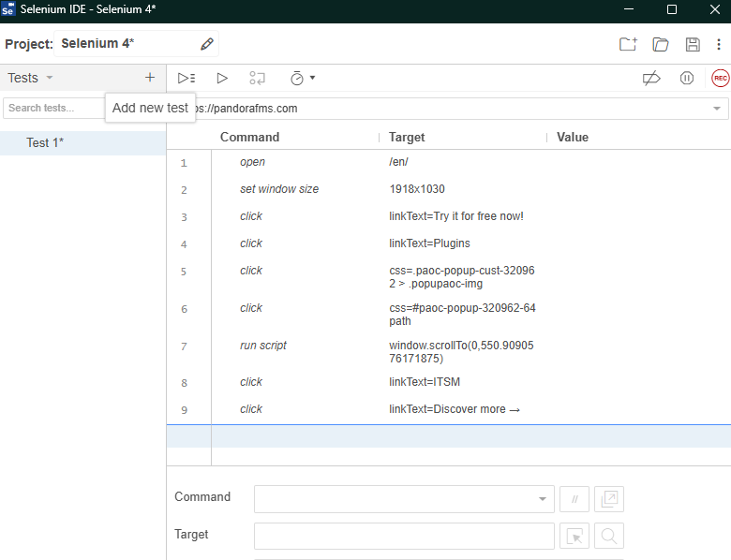Click the empty highlighted new command row
Screen dimensions: 731x560
pyautogui.click(x=449, y=436)
